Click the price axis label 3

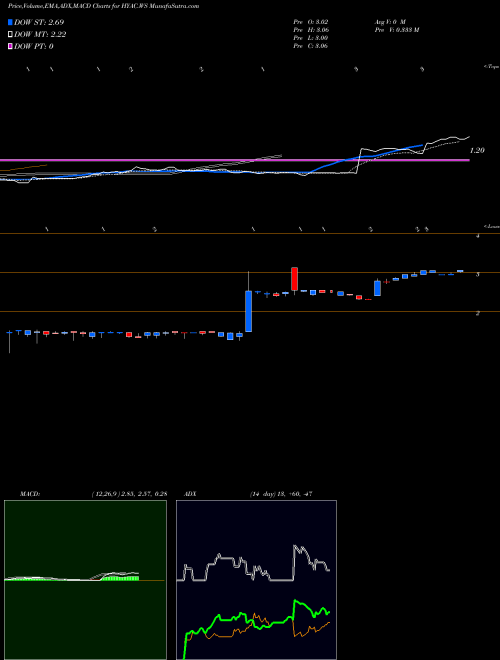(x=478, y=274)
